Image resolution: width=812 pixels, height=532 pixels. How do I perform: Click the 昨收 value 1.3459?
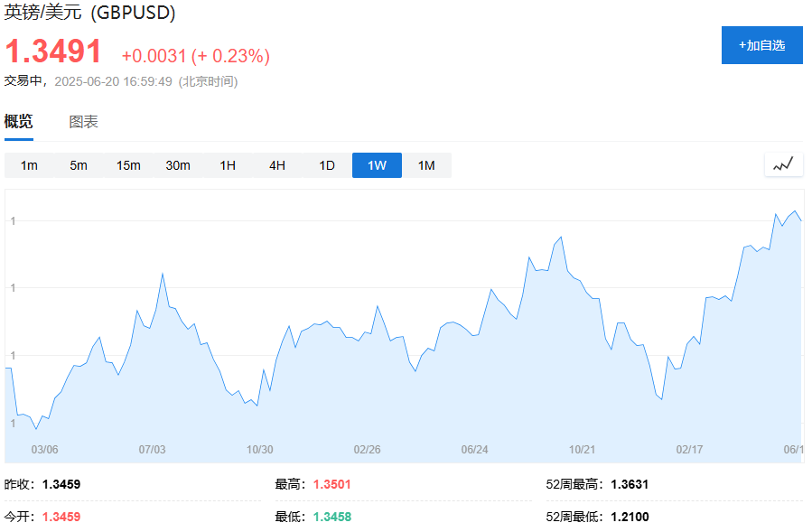pos(61,484)
